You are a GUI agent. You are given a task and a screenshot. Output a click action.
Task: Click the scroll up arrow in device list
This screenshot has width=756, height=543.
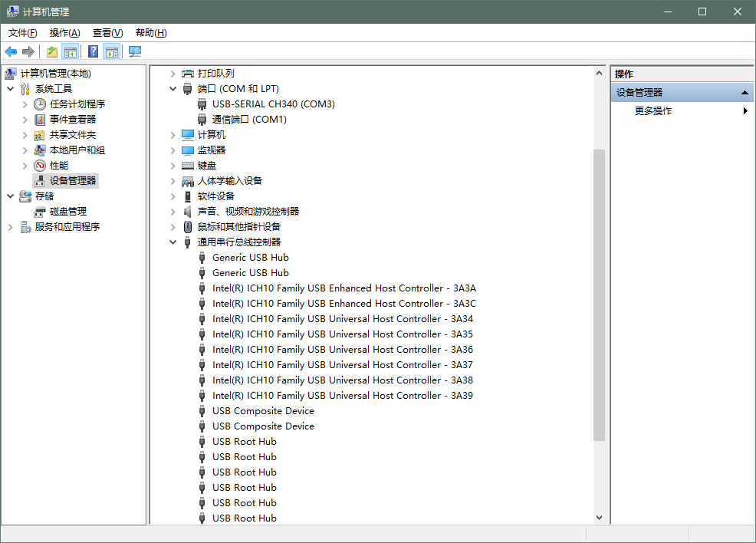click(599, 74)
